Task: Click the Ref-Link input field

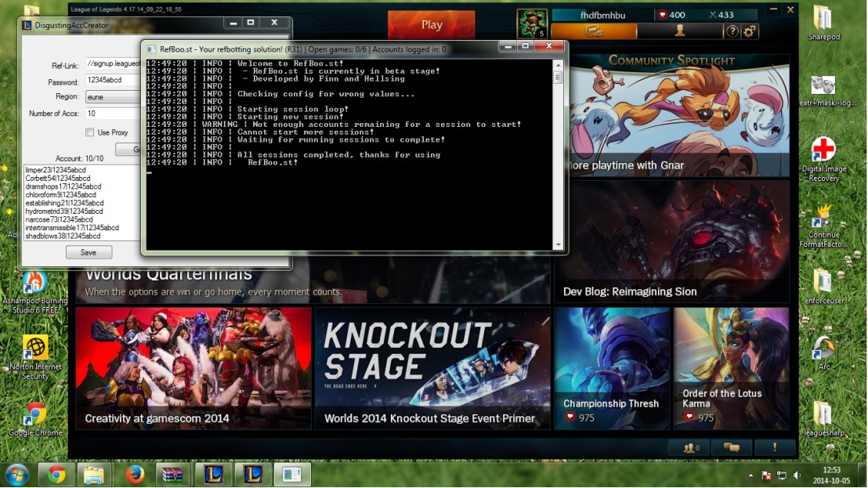Action: (113, 63)
